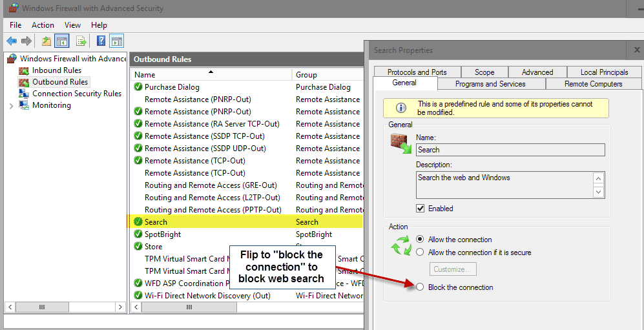Select Allow the connection radio button
Image resolution: width=644 pixels, height=330 pixels.
[x=420, y=240]
